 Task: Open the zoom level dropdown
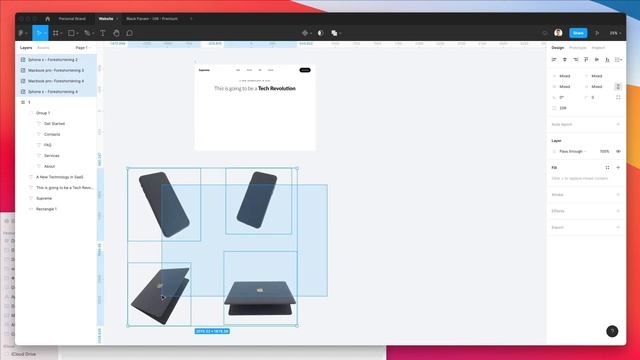click(615, 33)
